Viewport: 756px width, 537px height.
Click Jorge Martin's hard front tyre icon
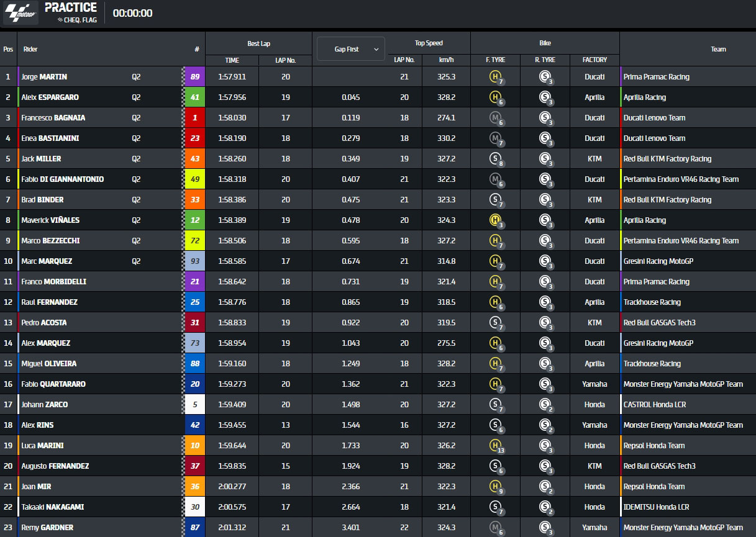tap(495, 77)
